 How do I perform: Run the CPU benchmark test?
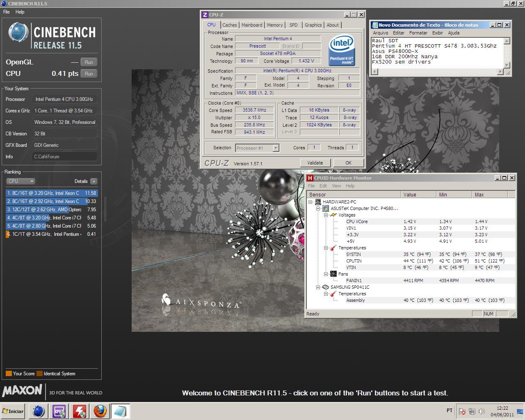[89, 74]
